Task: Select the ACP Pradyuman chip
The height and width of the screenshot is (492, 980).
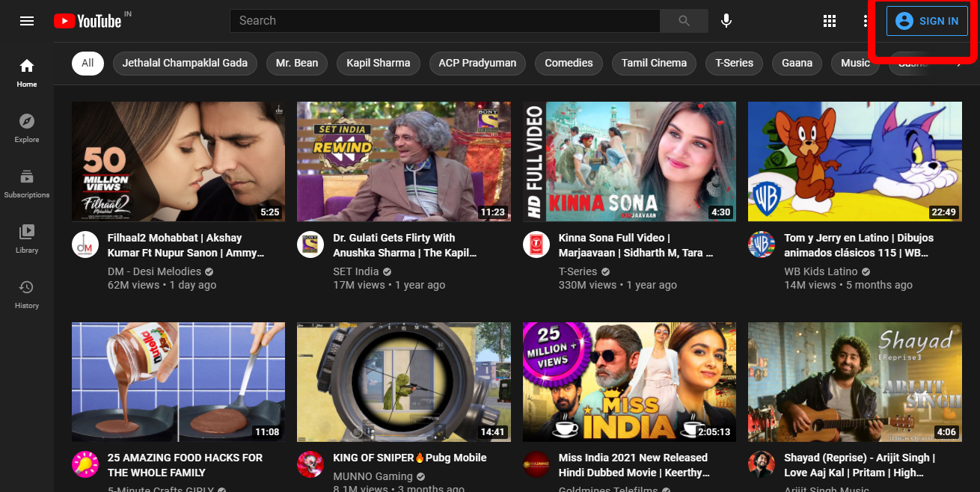Action: coord(477,63)
